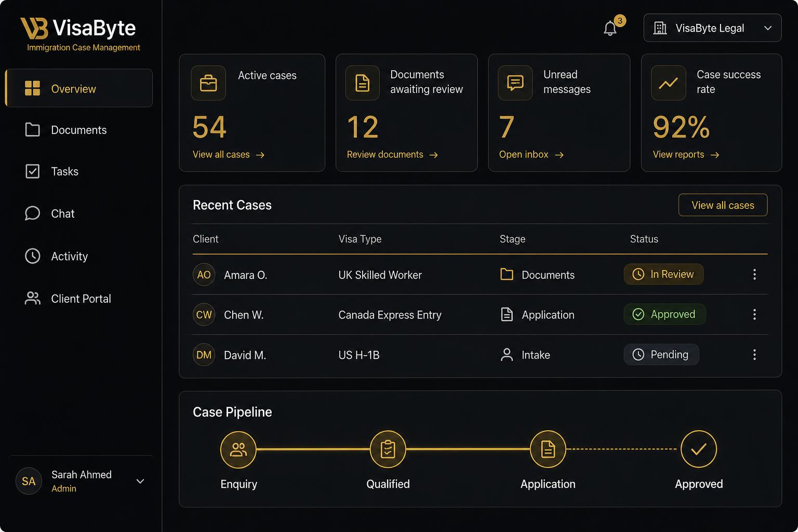Screen dimensions: 798x532
Task: Follow the View reports link
Action: tap(686, 155)
